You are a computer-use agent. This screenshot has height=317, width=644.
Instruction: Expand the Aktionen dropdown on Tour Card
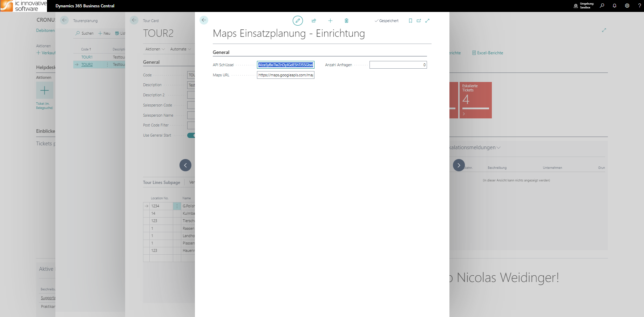coord(155,49)
